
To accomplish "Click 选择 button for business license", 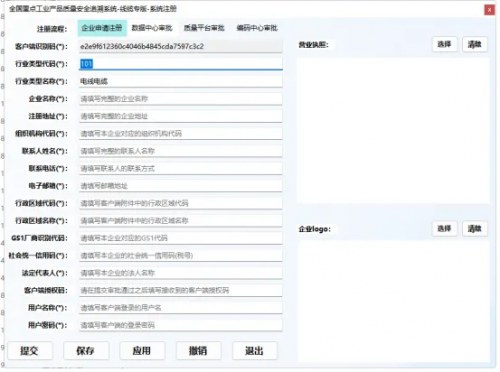I will 444,44.
